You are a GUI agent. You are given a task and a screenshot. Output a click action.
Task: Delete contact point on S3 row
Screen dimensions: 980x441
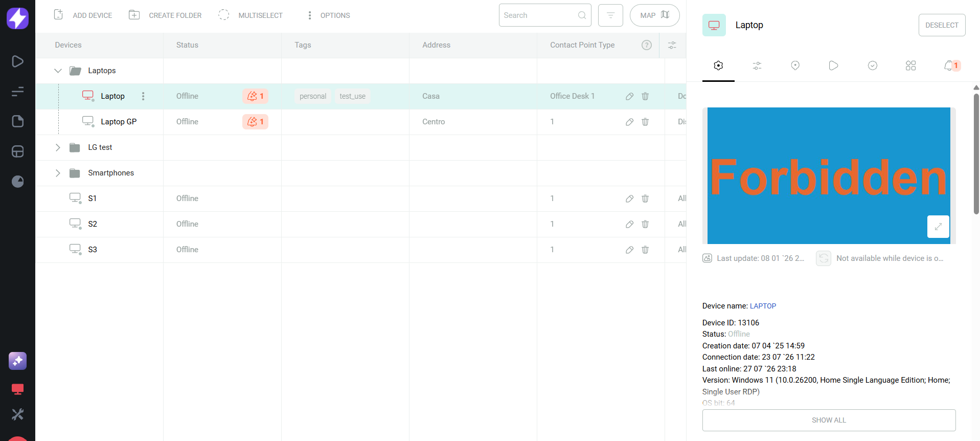pyautogui.click(x=645, y=250)
